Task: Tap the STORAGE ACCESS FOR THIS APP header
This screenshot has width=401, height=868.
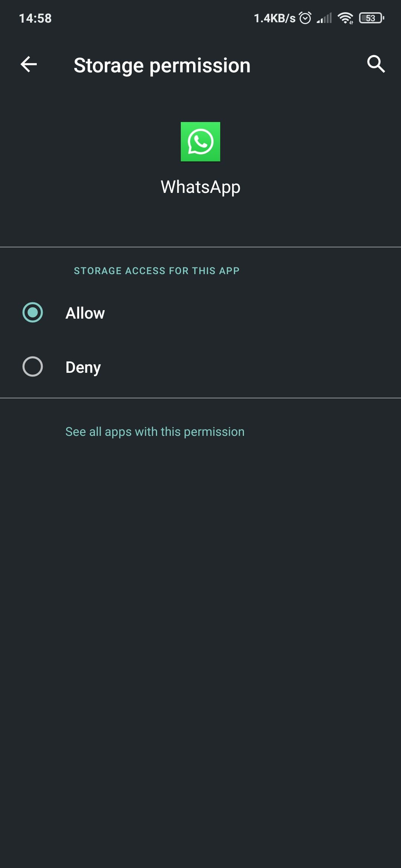Action: 156,271
